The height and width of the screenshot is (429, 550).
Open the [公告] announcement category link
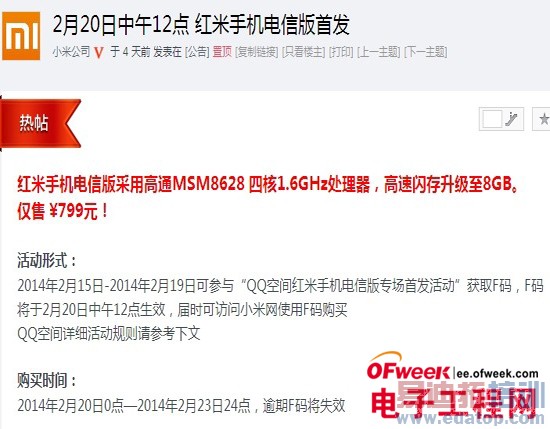coord(197,52)
